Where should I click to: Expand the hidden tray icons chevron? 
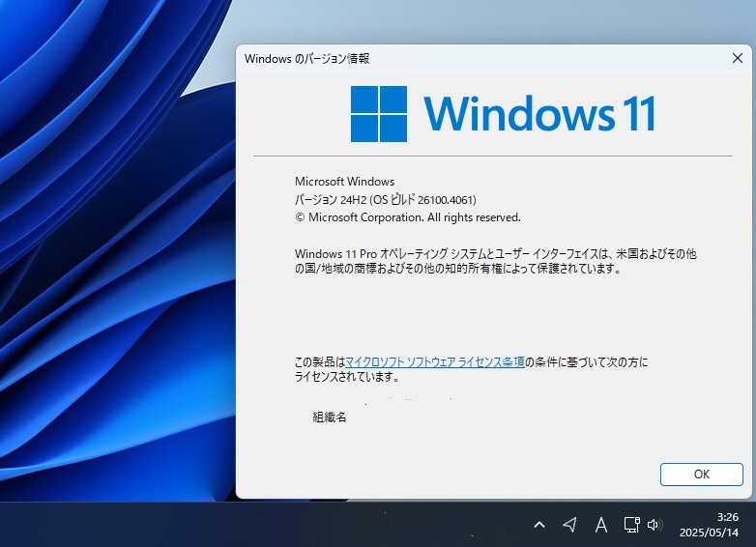coord(539,525)
